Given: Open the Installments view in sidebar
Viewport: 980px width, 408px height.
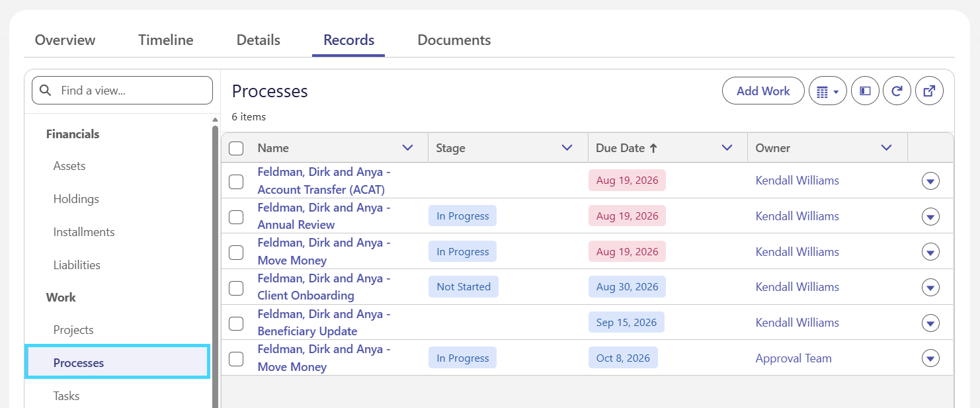Looking at the screenshot, I should tap(84, 232).
